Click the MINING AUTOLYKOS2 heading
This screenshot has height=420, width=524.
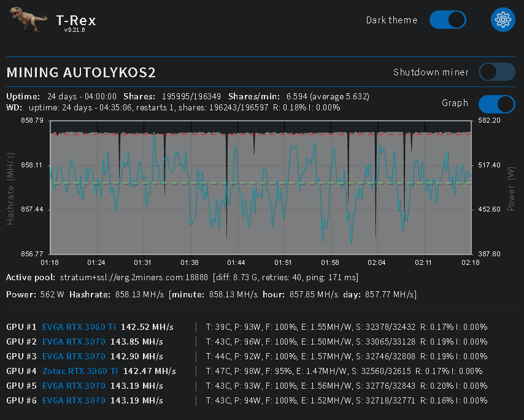tap(81, 73)
